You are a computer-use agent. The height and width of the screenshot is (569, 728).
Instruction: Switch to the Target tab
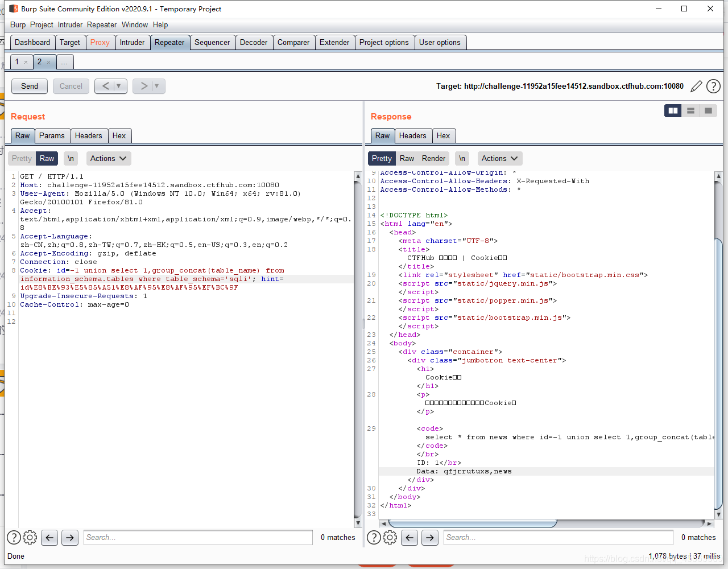pos(70,42)
